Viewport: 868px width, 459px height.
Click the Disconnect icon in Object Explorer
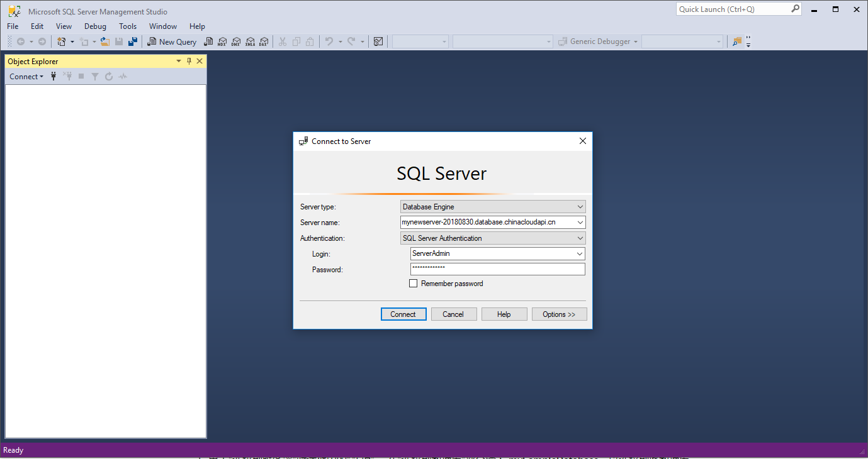[x=67, y=76]
